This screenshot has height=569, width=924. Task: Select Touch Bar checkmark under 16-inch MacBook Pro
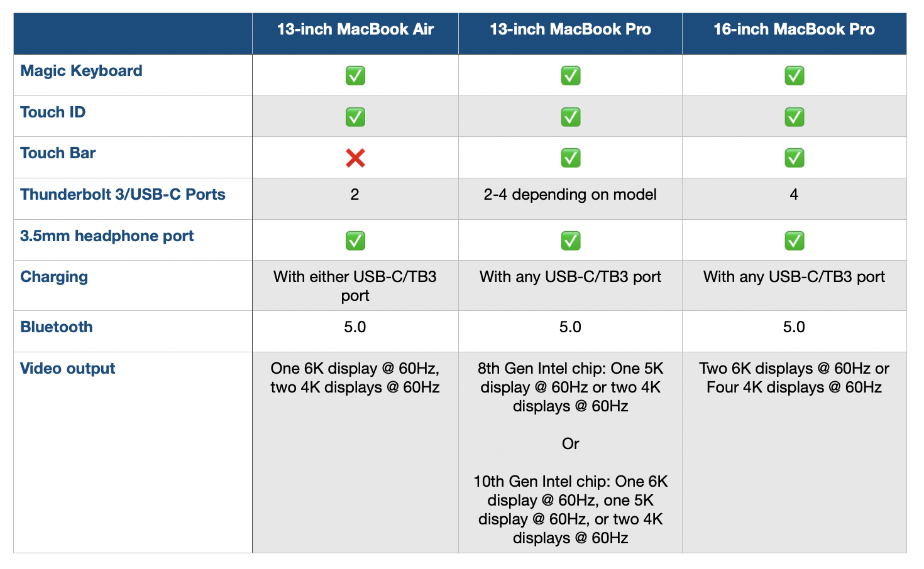794,158
